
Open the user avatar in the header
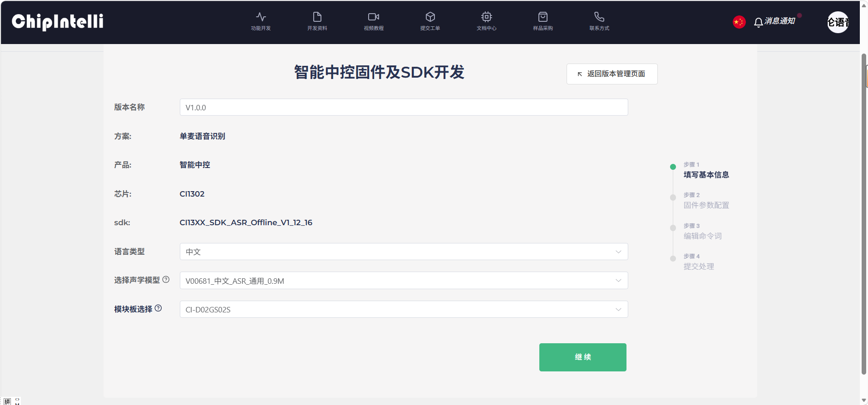(838, 22)
